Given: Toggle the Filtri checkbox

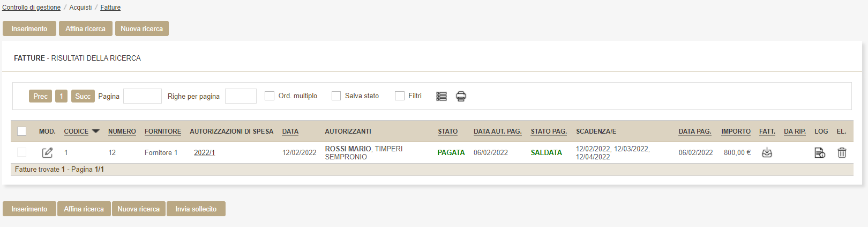Looking at the screenshot, I should point(400,96).
